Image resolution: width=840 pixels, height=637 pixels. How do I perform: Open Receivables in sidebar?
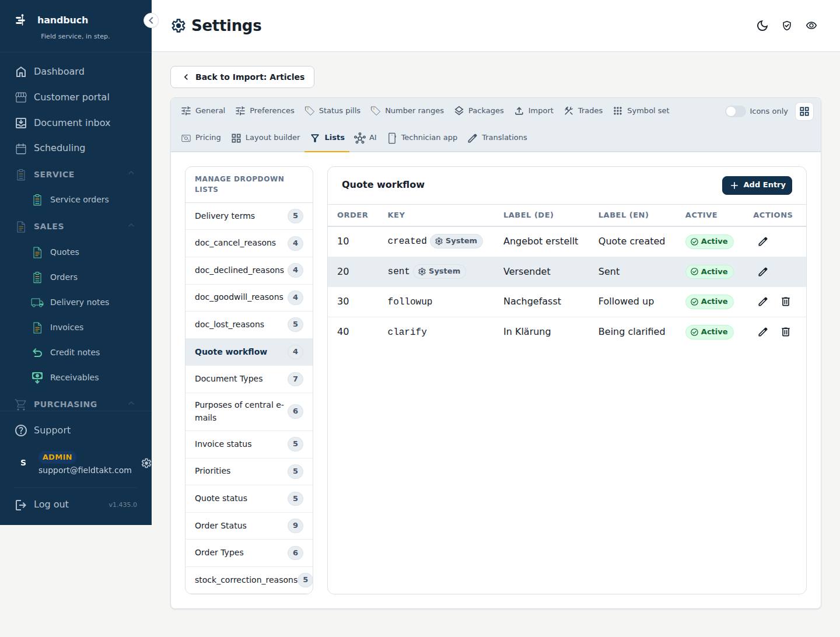coord(74,377)
